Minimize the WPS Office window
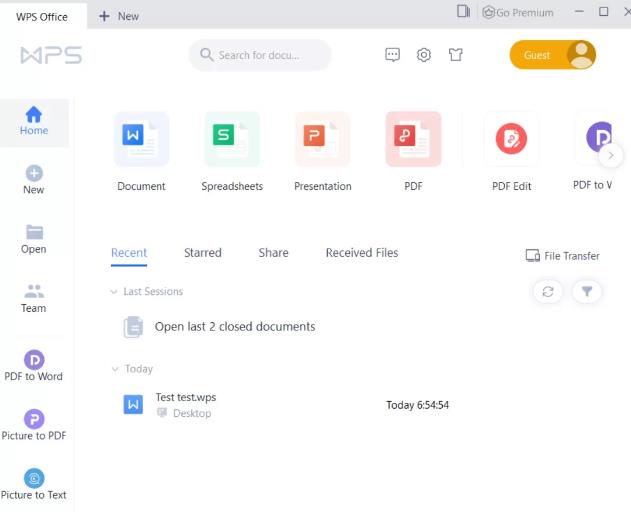The image size is (631, 512). (579, 12)
